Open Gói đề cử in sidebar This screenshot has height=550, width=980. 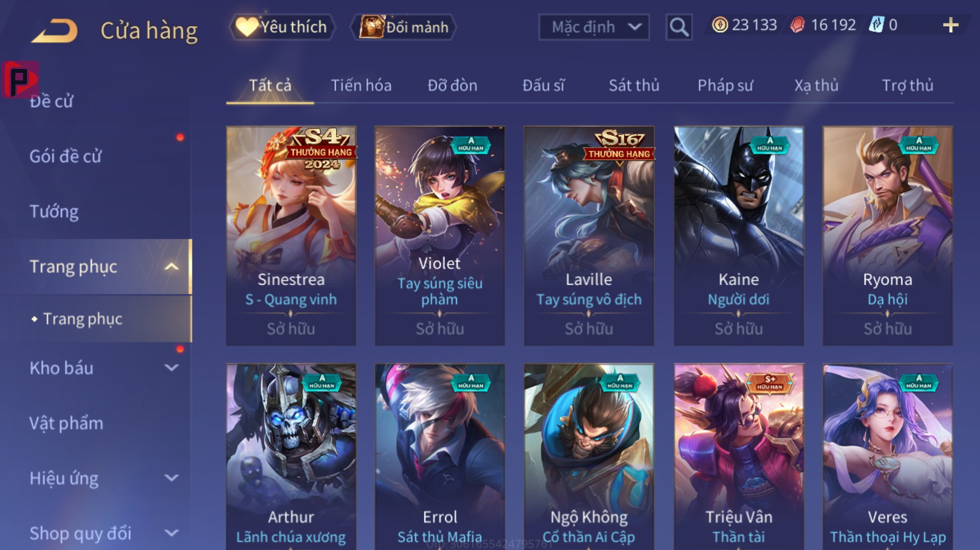[x=65, y=156]
